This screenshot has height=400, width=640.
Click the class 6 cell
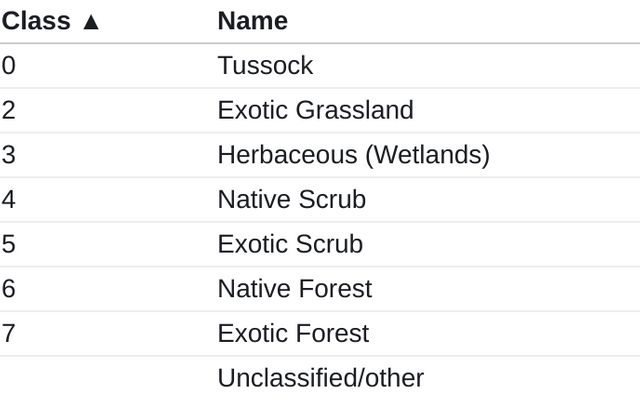coord(9,289)
